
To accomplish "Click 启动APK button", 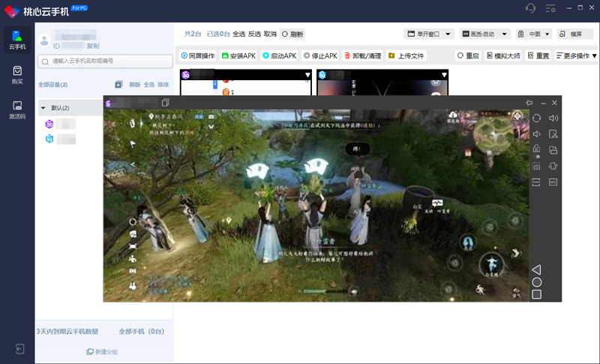I will 279,55.
